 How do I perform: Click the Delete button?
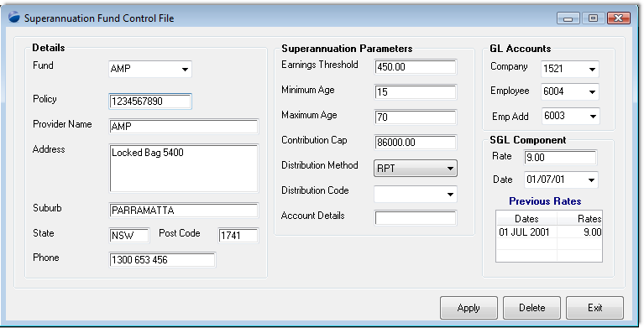point(531,308)
